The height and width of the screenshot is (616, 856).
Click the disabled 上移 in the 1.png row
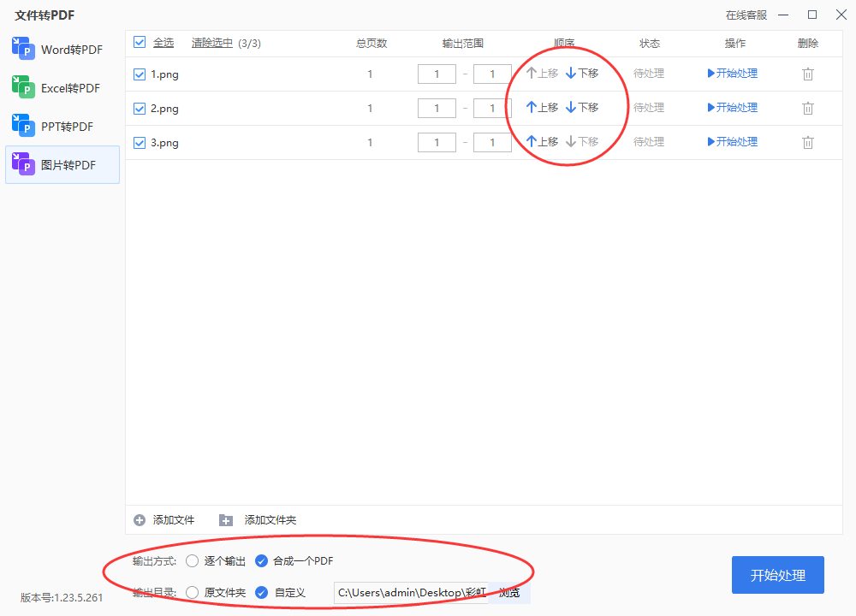click(x=542, y=73)
